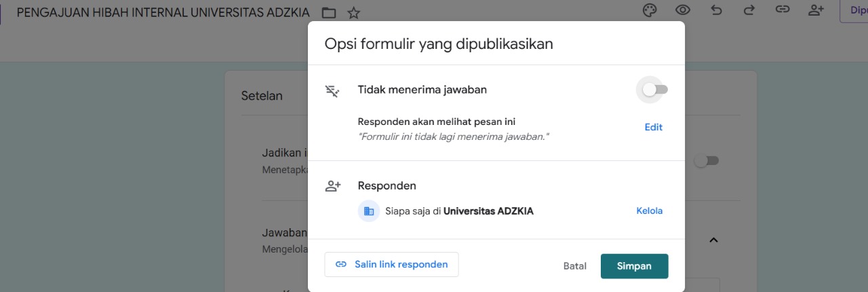Save the options with Simpan

[x=634, y=266]
